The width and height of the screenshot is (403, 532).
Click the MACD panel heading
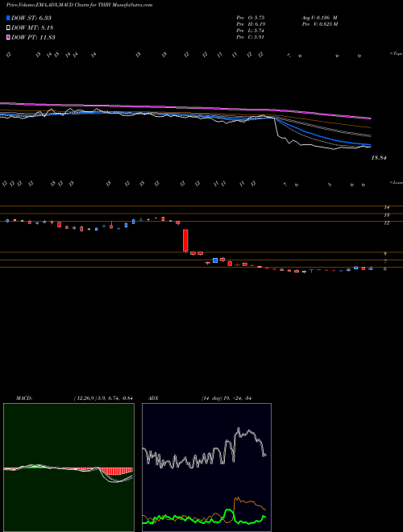point(24,398)
